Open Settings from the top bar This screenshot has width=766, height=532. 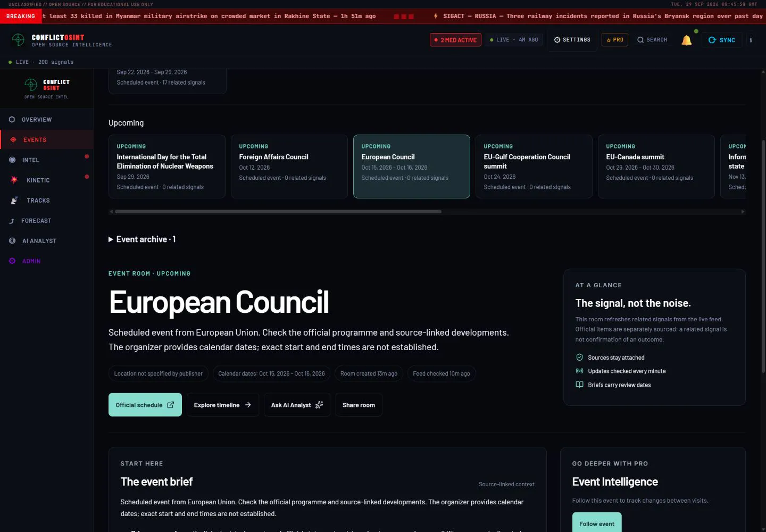[572, 40]
